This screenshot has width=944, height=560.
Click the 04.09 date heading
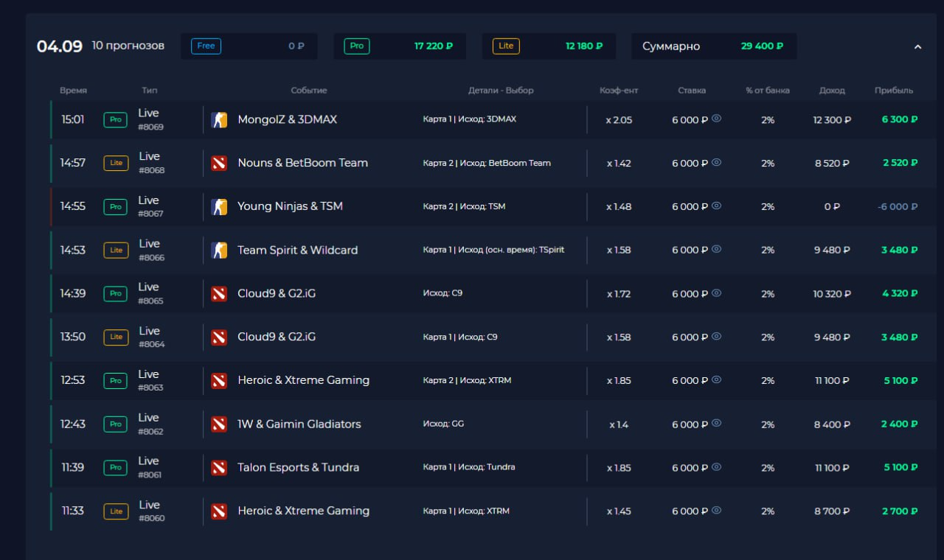60,46
